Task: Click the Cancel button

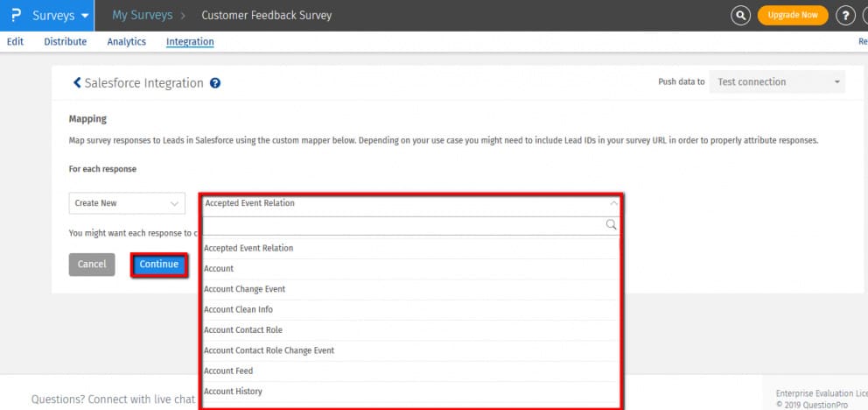Action: tap(92, 265)
